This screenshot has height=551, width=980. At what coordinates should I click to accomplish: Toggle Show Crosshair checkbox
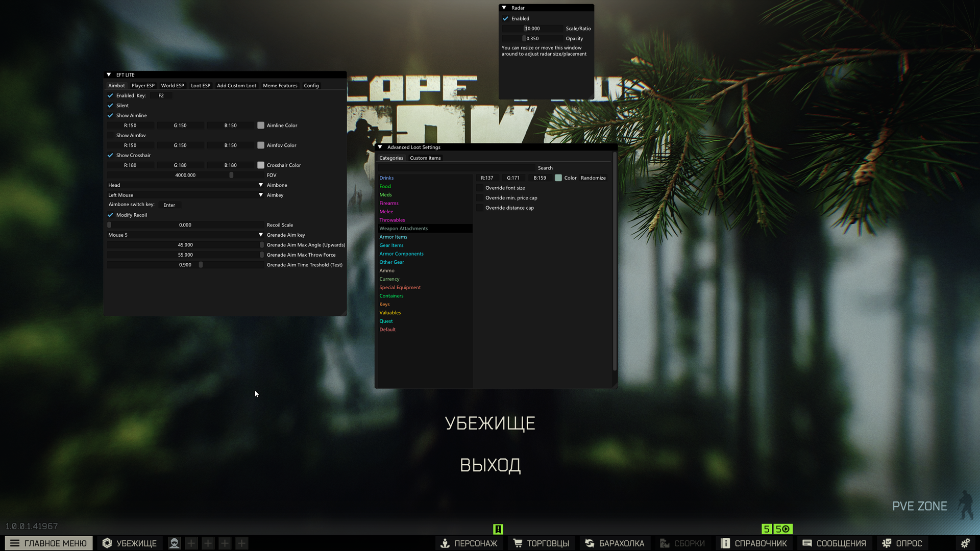tap(110, 155)
